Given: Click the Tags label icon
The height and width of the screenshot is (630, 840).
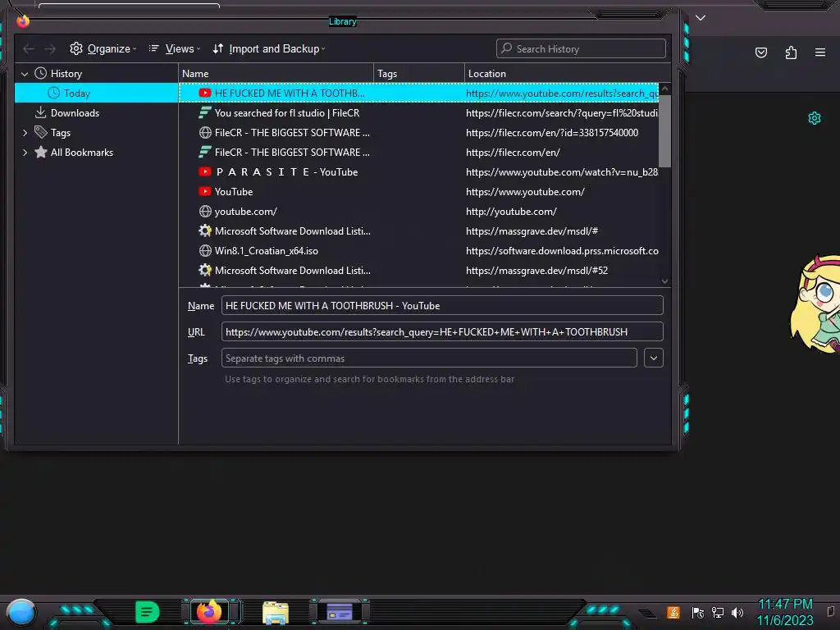Looking at the screenshot, I should pyautogui.click(x=41, y=132).
